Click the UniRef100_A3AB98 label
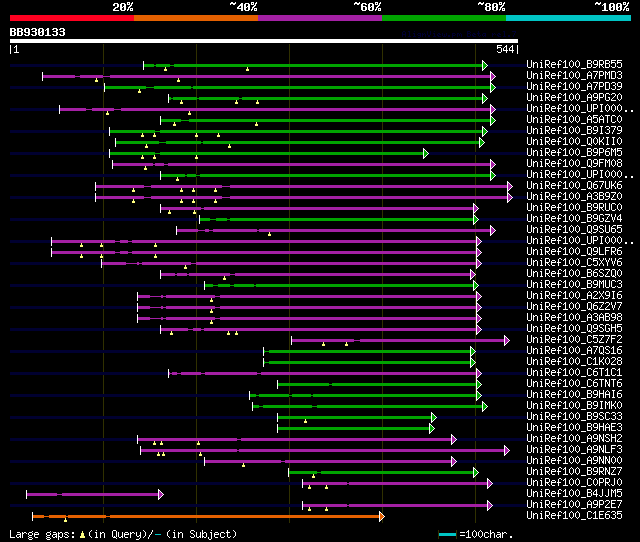The image size is (640, 542). [574, 318]
